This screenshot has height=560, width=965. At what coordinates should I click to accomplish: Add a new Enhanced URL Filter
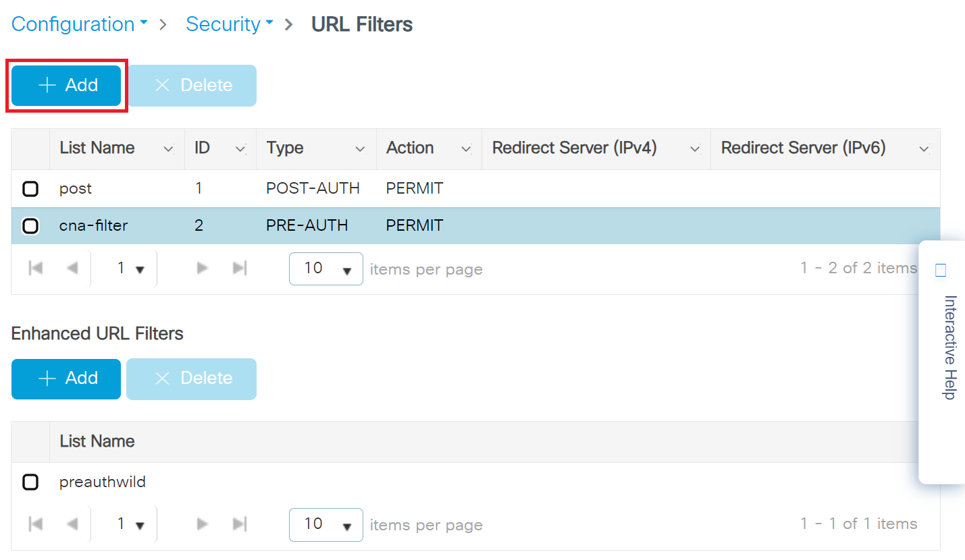pos(66,379)
